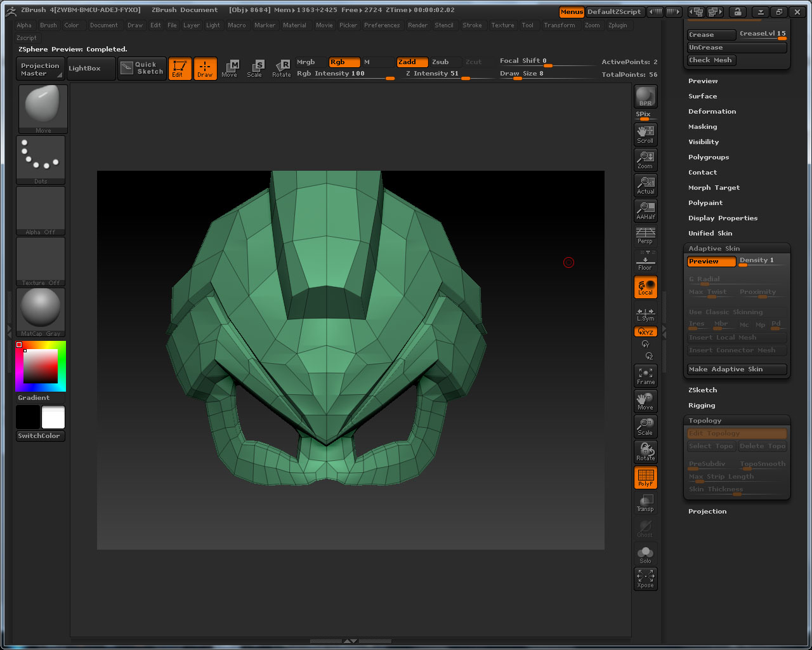Image resolution: width=812 pixels, height=650 pixels.
Task: Toggle Persp perspective view
Action: pyautogui.click(x=645, y=235)
